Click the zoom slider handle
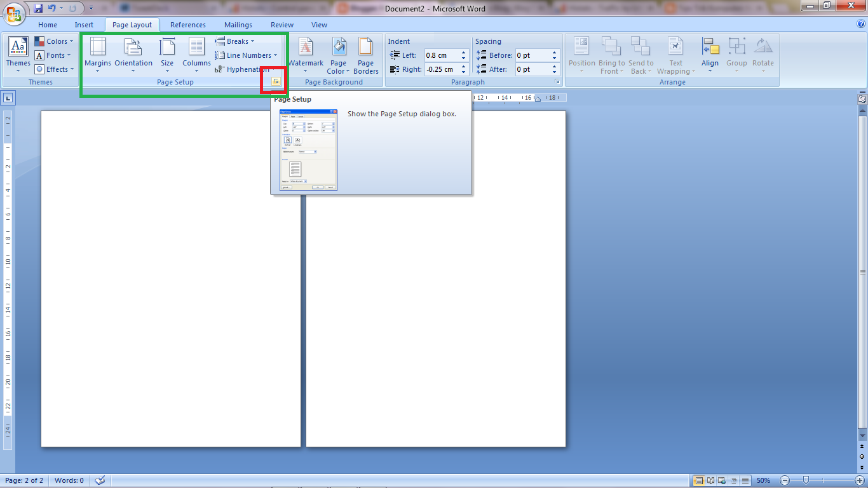Image resolution: width=868 pixels, height=488 pixels. 806,480
